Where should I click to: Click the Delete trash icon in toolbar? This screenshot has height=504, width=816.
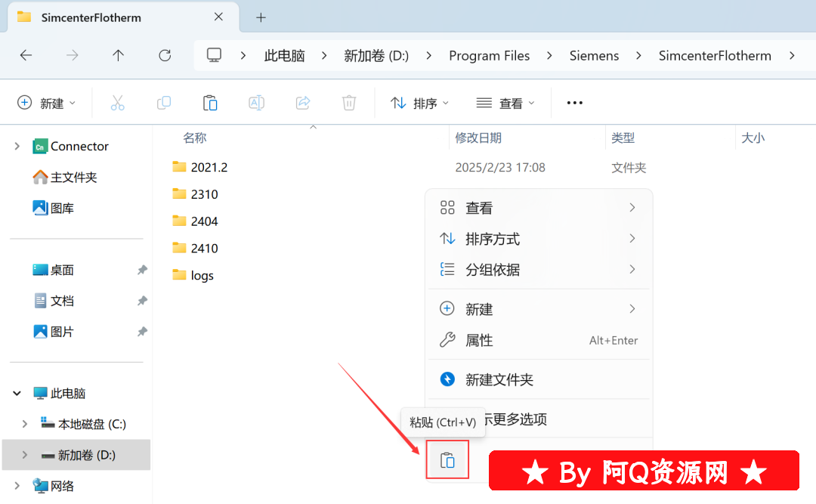[348, 103]
